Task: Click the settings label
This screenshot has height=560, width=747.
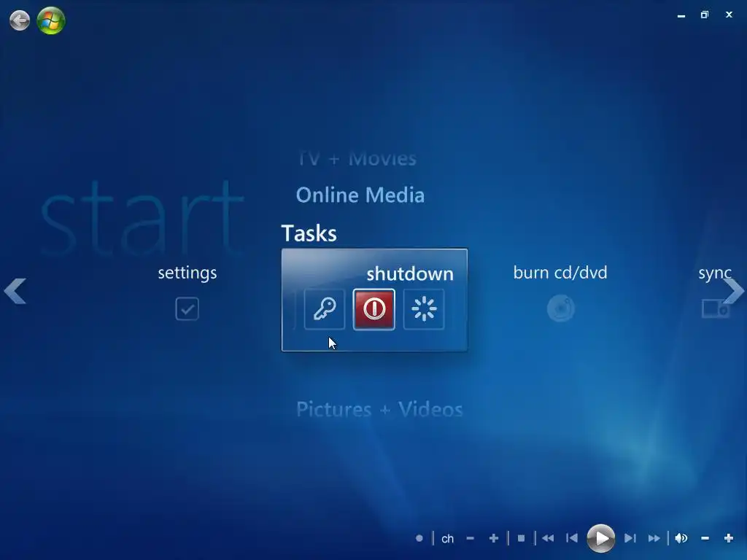Action: click(x=187, y=273)
